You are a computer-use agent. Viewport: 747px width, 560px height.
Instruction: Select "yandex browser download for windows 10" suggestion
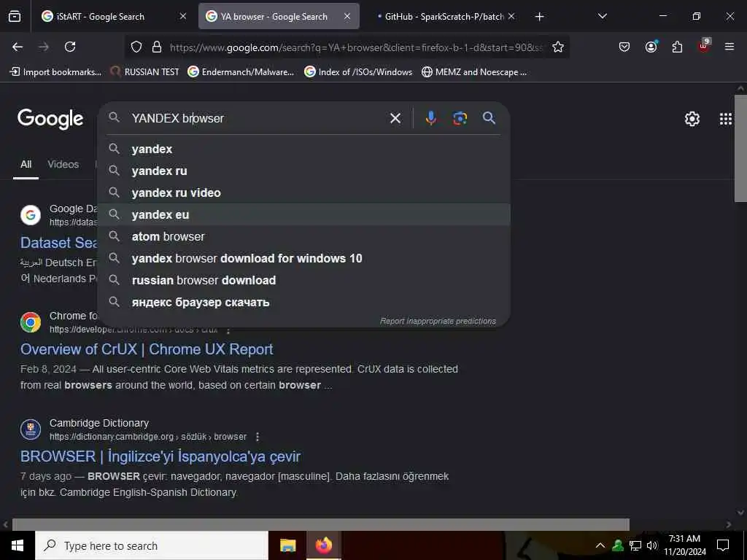pos(304,259)
